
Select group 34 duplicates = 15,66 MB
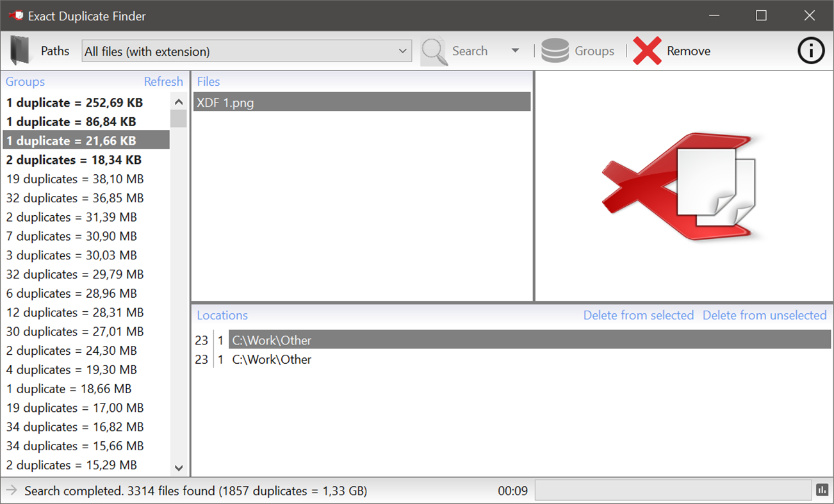tap(86, 446)
